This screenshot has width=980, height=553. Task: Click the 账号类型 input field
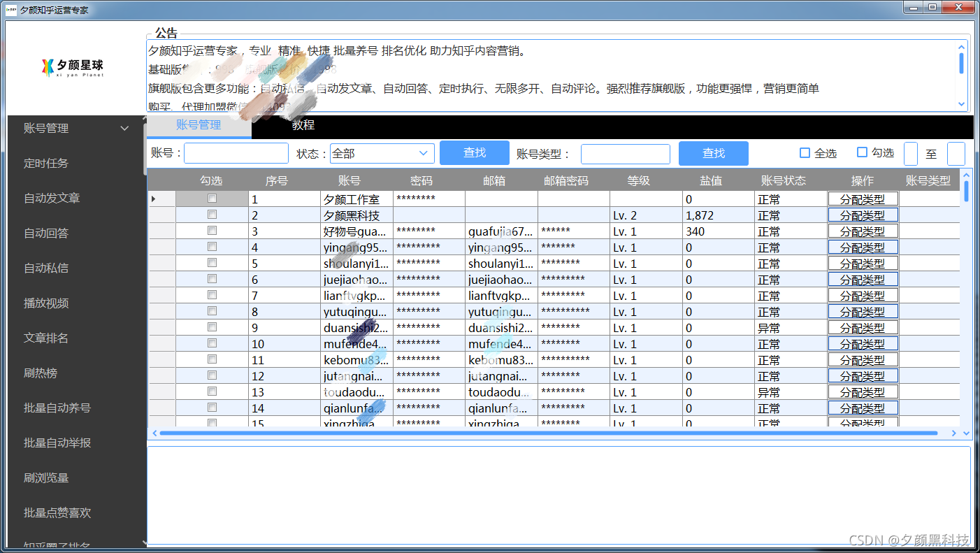pos(626,154)
